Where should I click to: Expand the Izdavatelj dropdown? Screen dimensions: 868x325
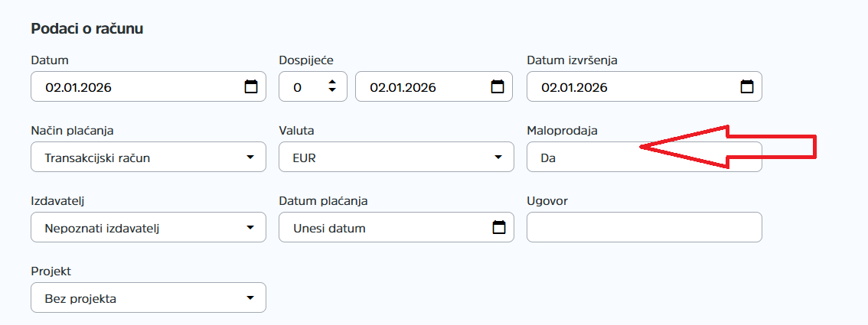click(250, 228)
